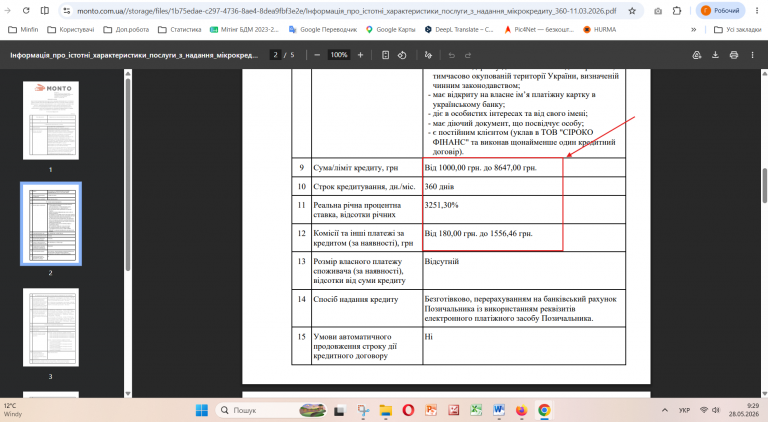
Task: Open File Explorer from the taskbar
Action: point(385,410)
